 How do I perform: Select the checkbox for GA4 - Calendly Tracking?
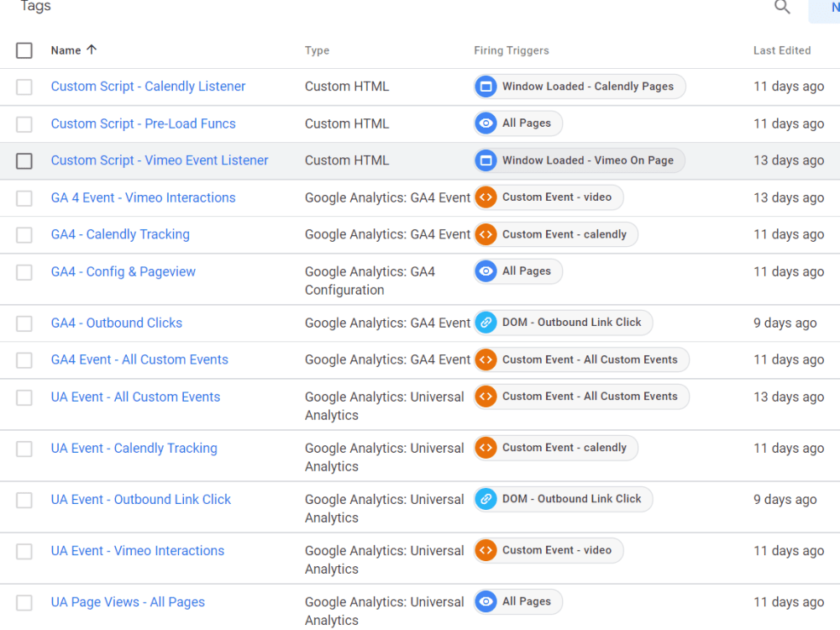click(x=24, y=234)
